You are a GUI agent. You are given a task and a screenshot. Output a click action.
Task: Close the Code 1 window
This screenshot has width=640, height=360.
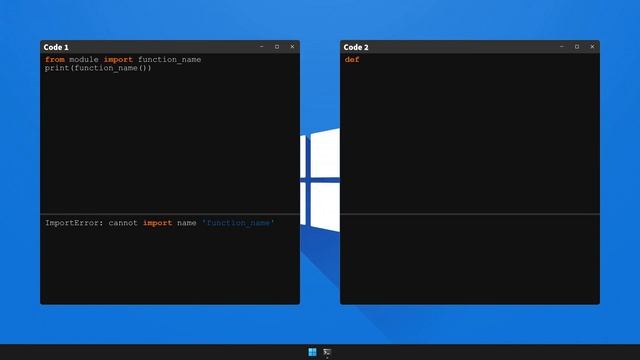click(292, 47)
